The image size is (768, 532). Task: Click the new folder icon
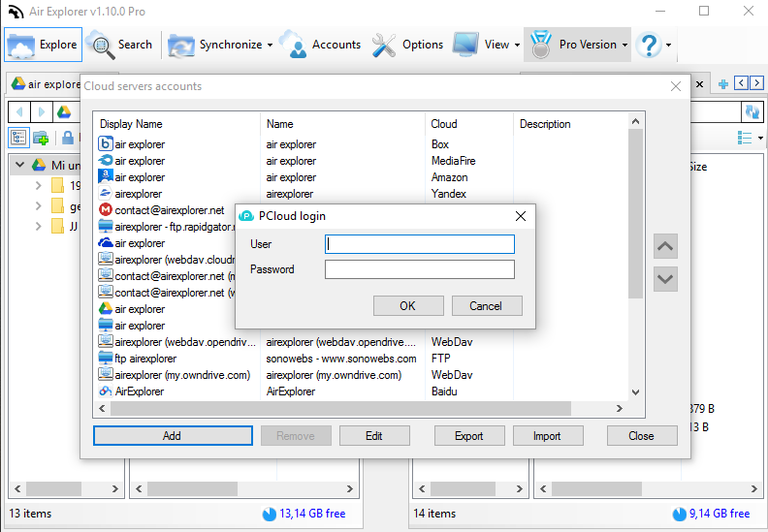tap(41, 138)
